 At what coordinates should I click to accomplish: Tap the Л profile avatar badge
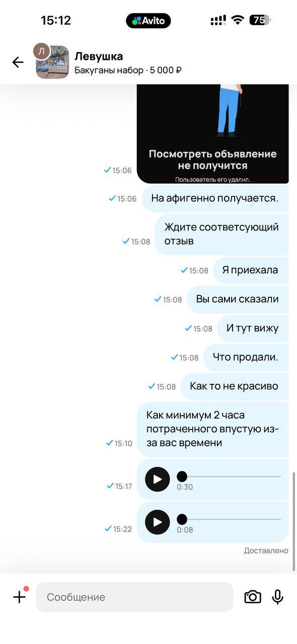point(41,50)
